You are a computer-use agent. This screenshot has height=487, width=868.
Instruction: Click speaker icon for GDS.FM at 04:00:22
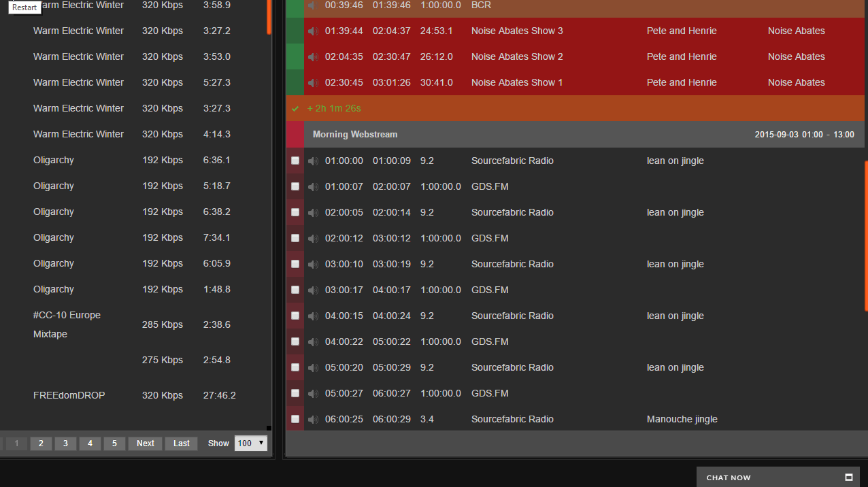(x=313, y=342)
